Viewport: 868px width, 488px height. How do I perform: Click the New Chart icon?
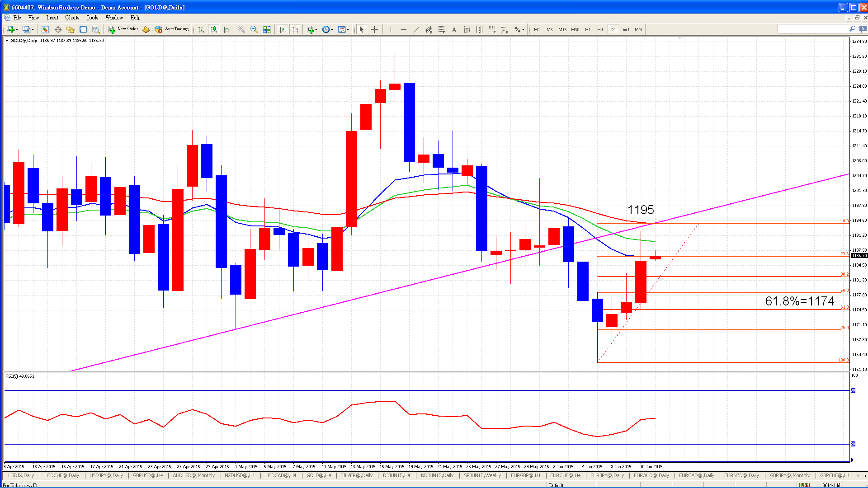[10, 29]
